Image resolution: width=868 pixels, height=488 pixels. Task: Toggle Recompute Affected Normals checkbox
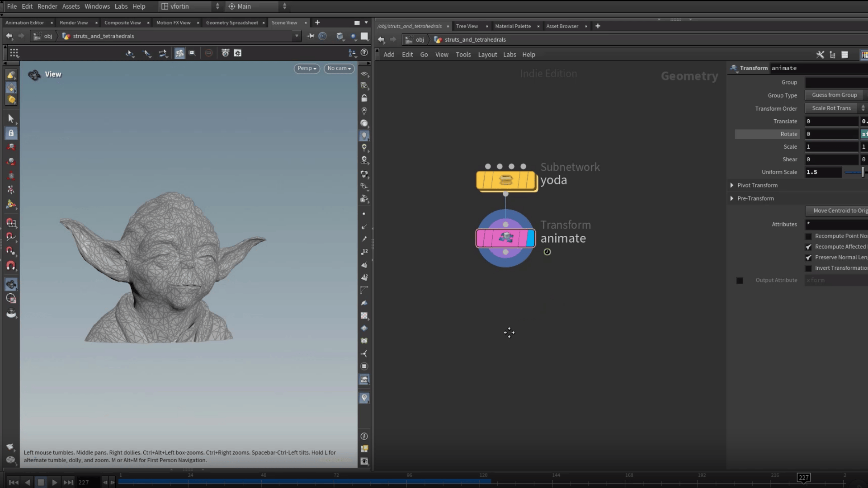pyautogui.click(x=808, y=247)
